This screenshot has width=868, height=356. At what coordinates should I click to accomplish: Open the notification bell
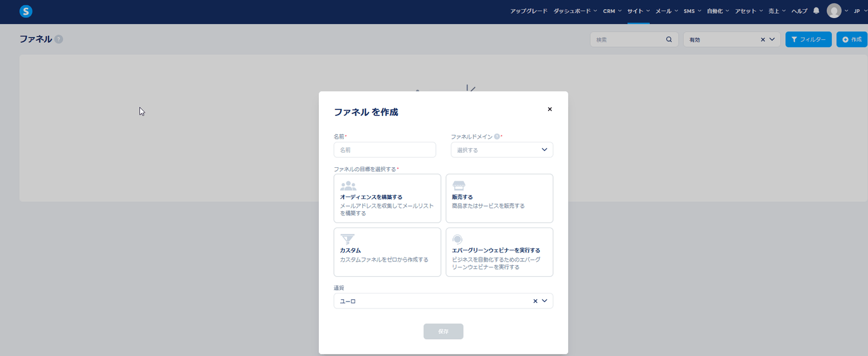816,11
